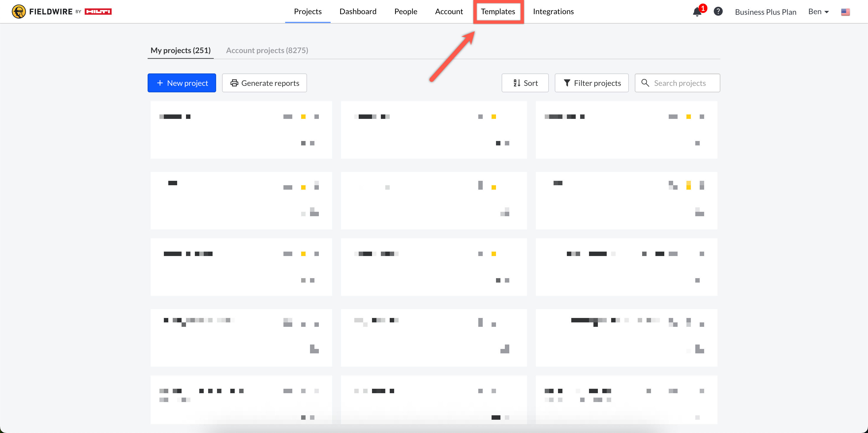Expand the Filter projects menu
The width and height of the screenshot is (868, 433).
click(592, 83)
